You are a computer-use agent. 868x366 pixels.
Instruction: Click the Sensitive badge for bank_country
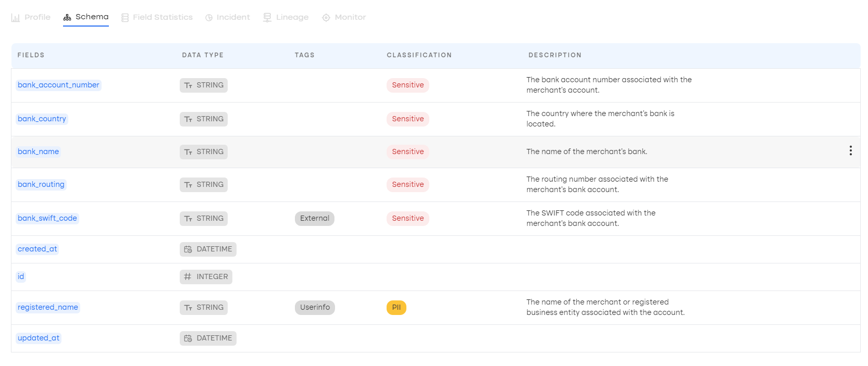(x=407, y=119)
